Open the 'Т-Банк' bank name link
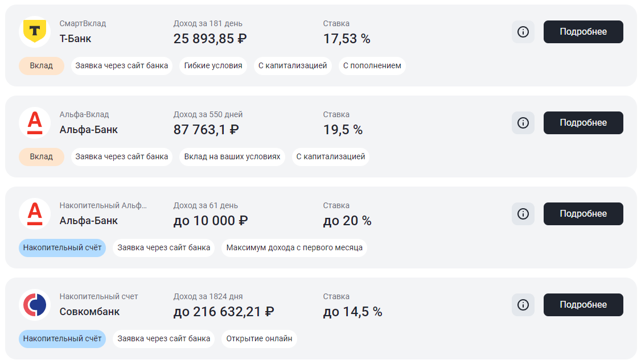 [x=75, y=39]
